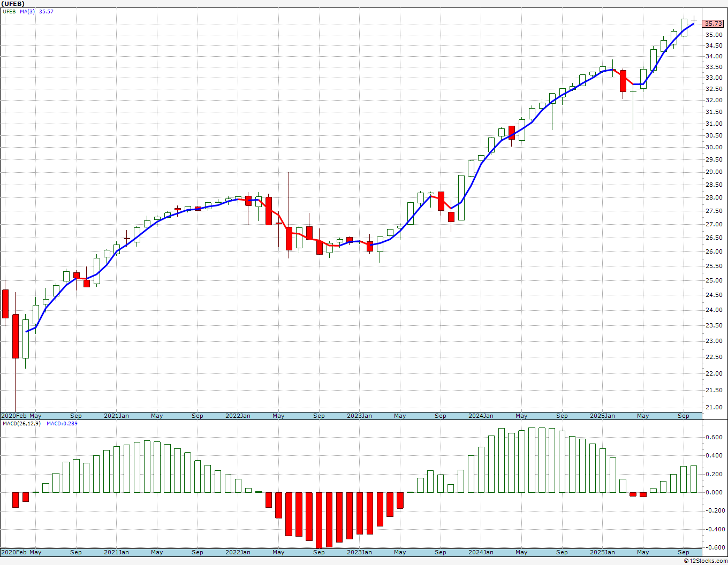The height and width of the screenshot is (565, 728).
Task: Click the 22.00 price axis label
Action: 713,373
